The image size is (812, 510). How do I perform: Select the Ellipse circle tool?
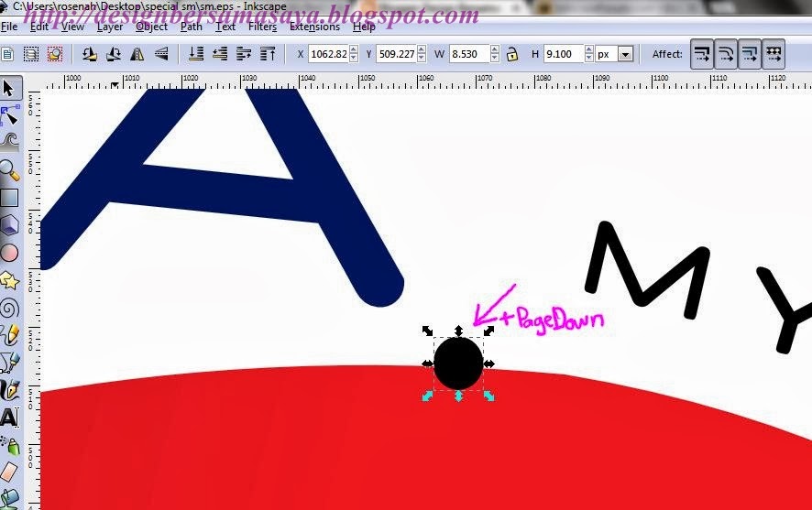point(9,253)
